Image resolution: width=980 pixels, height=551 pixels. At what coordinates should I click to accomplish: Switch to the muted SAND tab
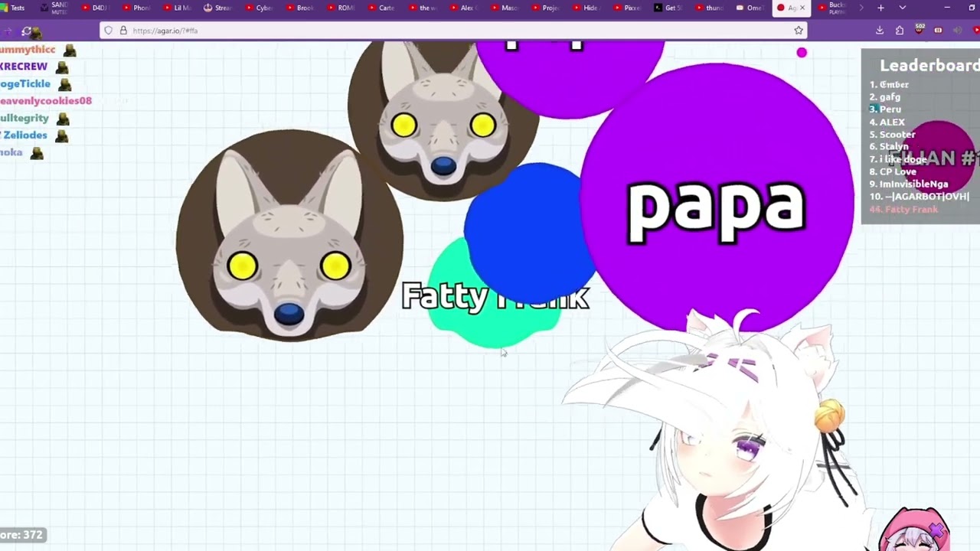point(54,8)
